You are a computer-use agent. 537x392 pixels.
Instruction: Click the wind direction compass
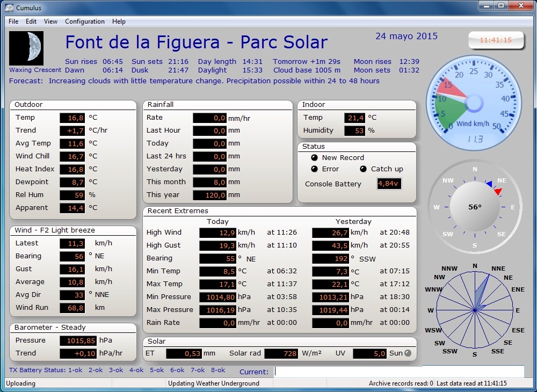475,207
